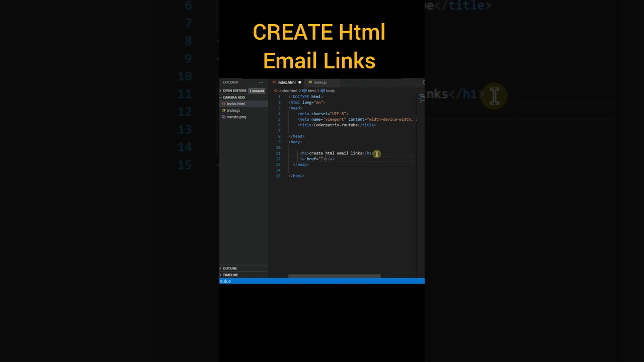Click the meta charset="UTF-8" line
The image size is (644, 362).
(323, 114)
